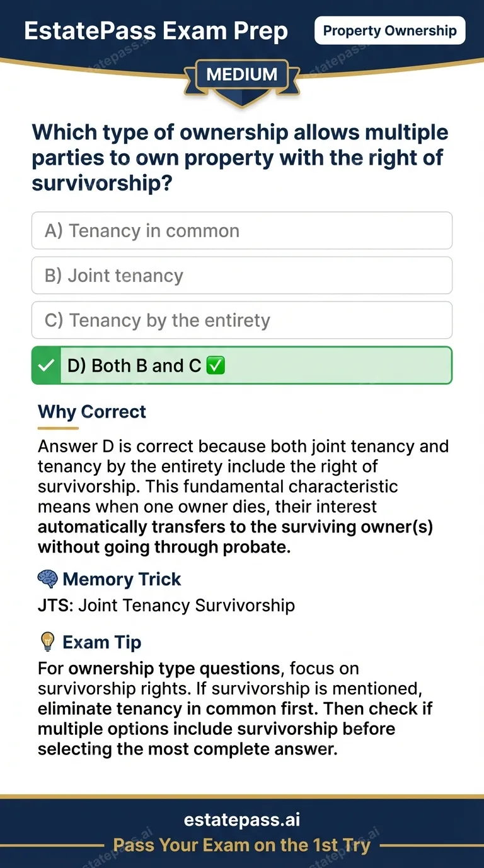Click the green check emoji after "Both B and C"
484x868 pixels.
216,366
